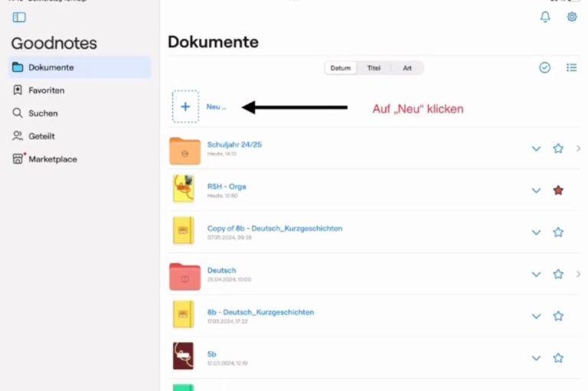The width and height of the screenshot is (588, 391).
Task: Sort documents by Titel tab
Action: (x=374, y=68)
